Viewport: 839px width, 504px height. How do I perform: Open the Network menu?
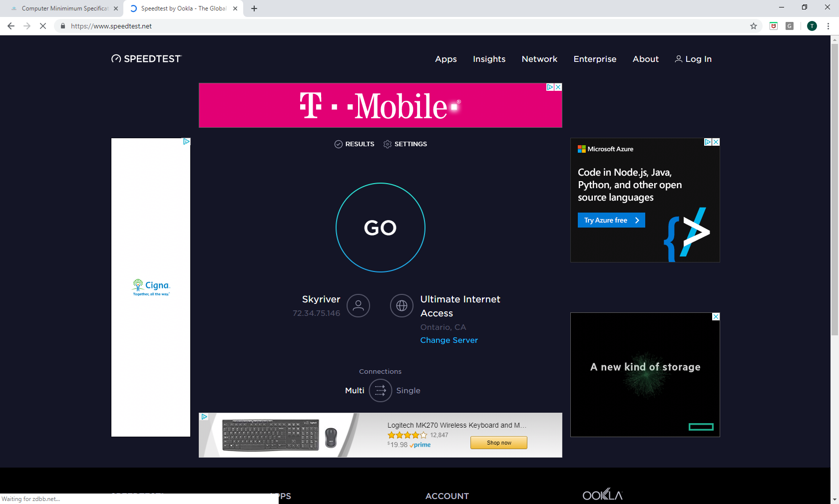coord(539,59)
